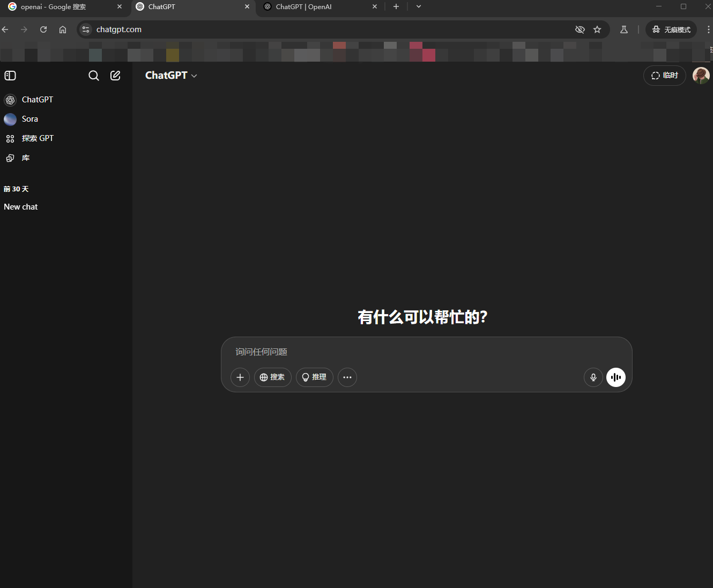Image resolution: width=713 pixels, height=588 pixels.
Task: Click the plus attach button in composer
Action: pyautogui.click(x=240, y=377)
